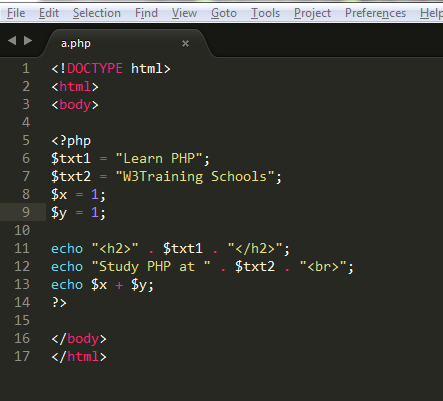Go to previous tab with left arrow
Screen dimensions: 443x401
coord(12,41)
